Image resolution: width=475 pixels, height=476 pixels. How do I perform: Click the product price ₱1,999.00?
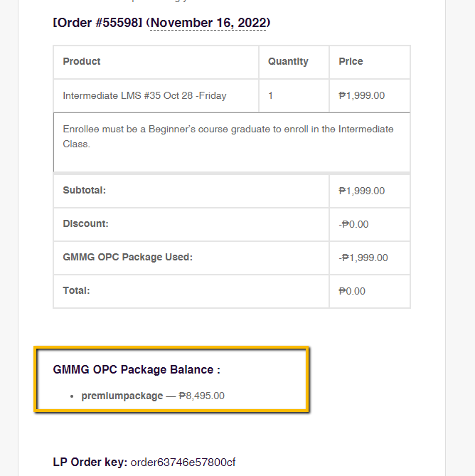(362, 95)
